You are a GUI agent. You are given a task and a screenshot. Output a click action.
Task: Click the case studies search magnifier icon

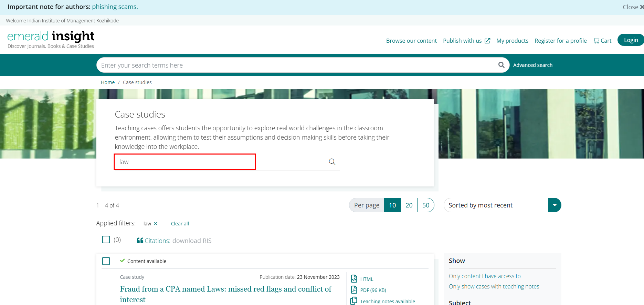point(332,162)
